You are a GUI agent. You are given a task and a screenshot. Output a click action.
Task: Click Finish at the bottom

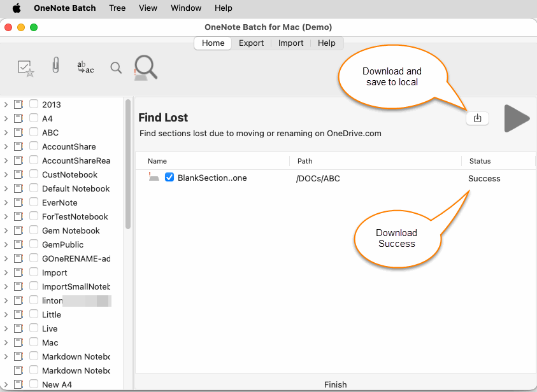point(335,384)
